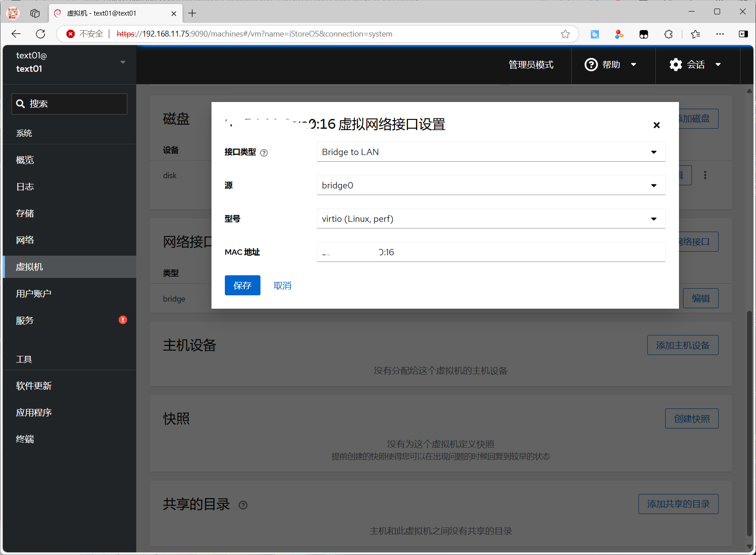Open the virtio model dropdown
This screenshot has width=756, height=555.
tap(491, 219)
